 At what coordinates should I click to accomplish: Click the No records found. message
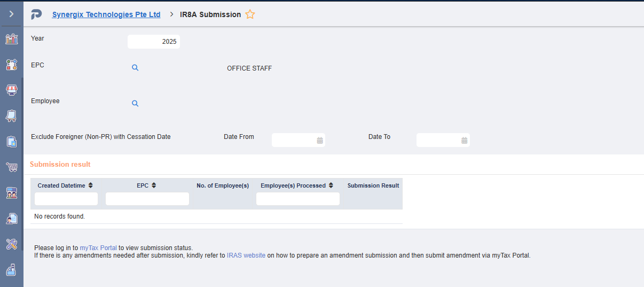point(60,216)
